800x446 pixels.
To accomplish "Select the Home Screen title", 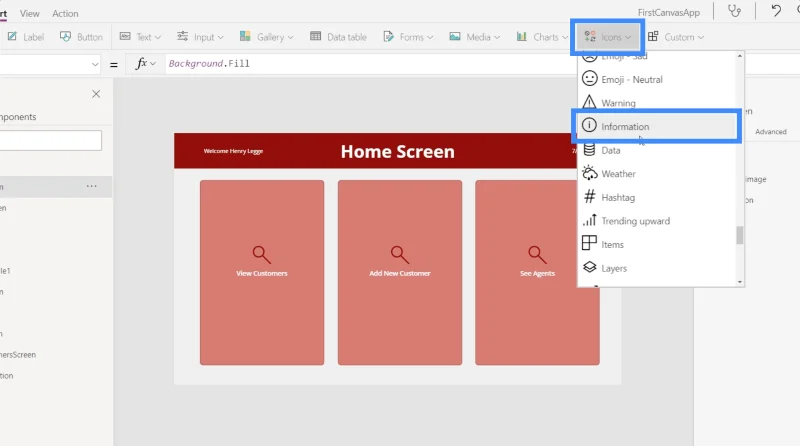I will pos(397,152).
